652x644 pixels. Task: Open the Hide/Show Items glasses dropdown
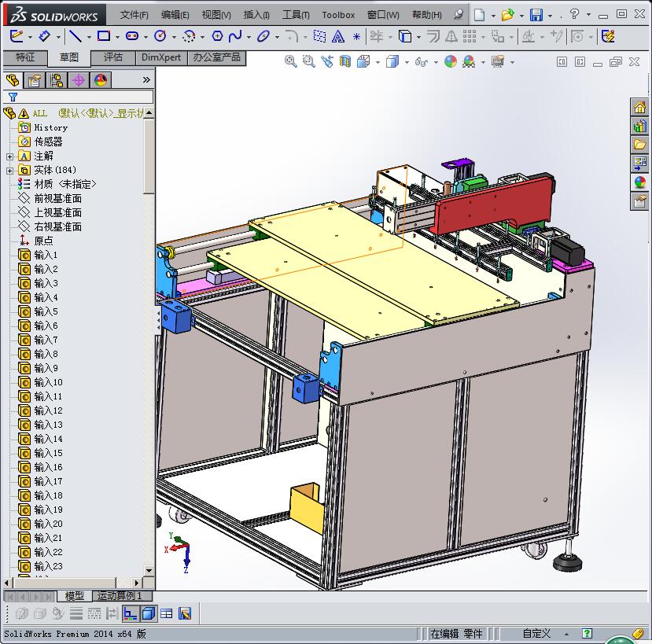pos(436,63)
